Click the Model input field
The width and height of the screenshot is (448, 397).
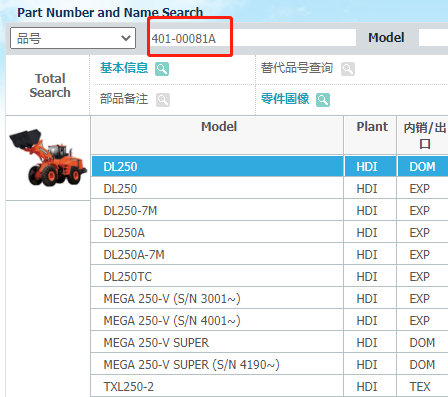click(433, 38)
